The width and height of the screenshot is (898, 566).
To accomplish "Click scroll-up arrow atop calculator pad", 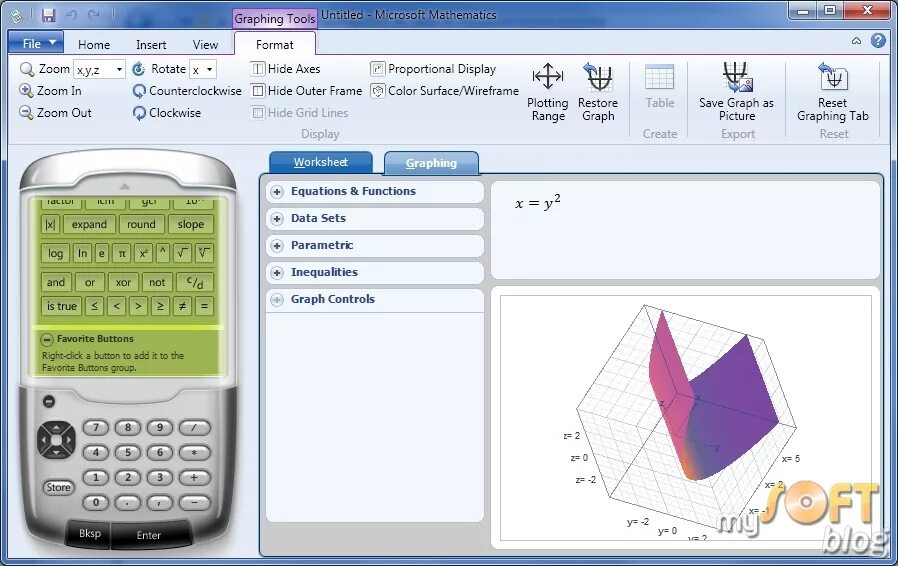I will [x=124, y=186].
